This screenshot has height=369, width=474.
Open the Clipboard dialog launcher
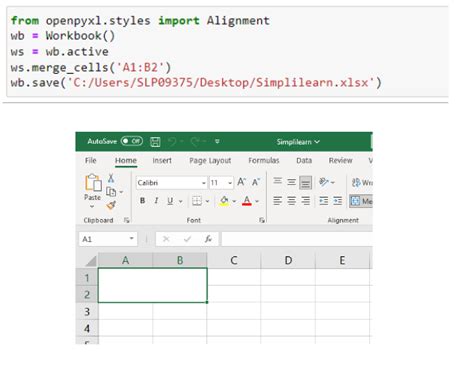127,220
